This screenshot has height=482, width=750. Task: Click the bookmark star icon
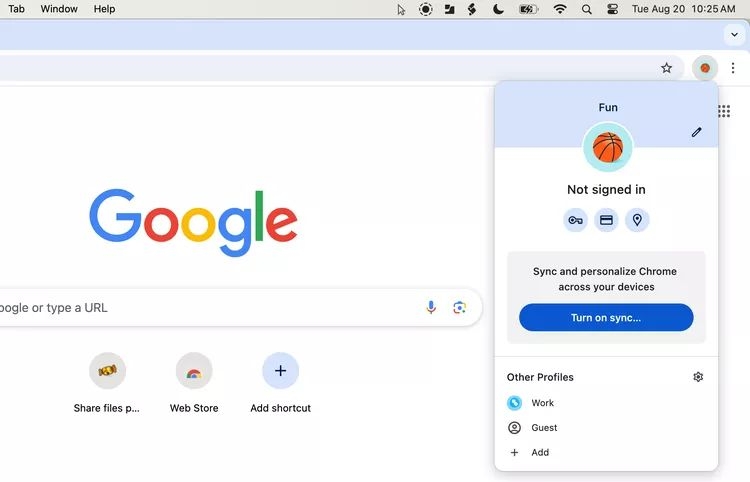[667, 68]
